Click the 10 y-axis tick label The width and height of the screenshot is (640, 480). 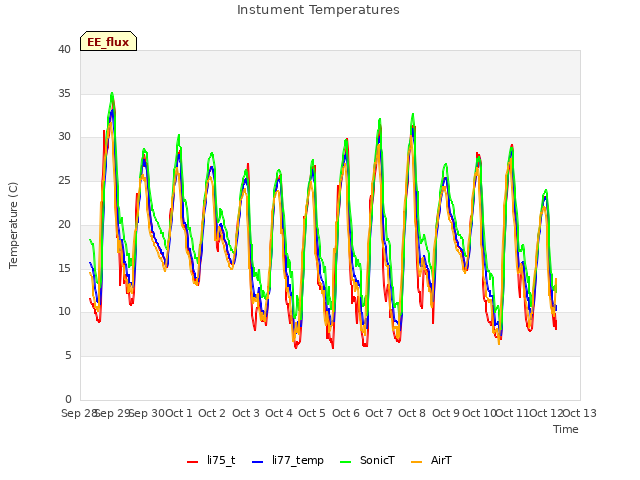[x=64, y=312]
